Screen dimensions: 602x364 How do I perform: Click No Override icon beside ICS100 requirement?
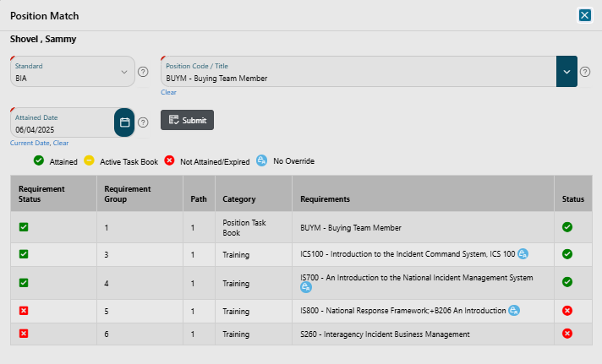point(523,253)
